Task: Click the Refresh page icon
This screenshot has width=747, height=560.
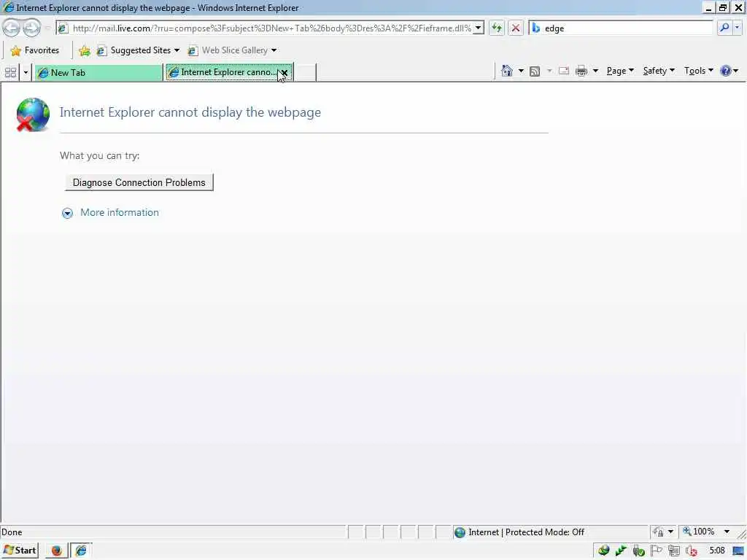Action: pyautogui.click(x=496, y=28)
